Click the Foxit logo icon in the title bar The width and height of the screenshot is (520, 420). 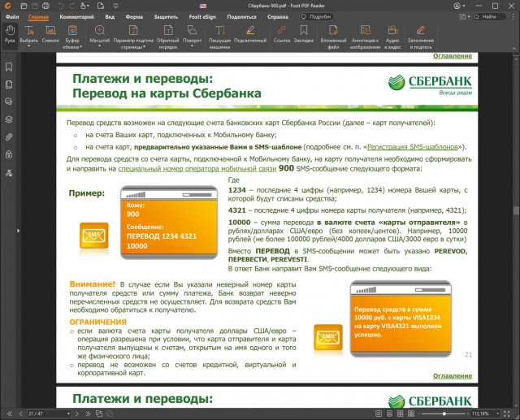[x=7, y=6]
